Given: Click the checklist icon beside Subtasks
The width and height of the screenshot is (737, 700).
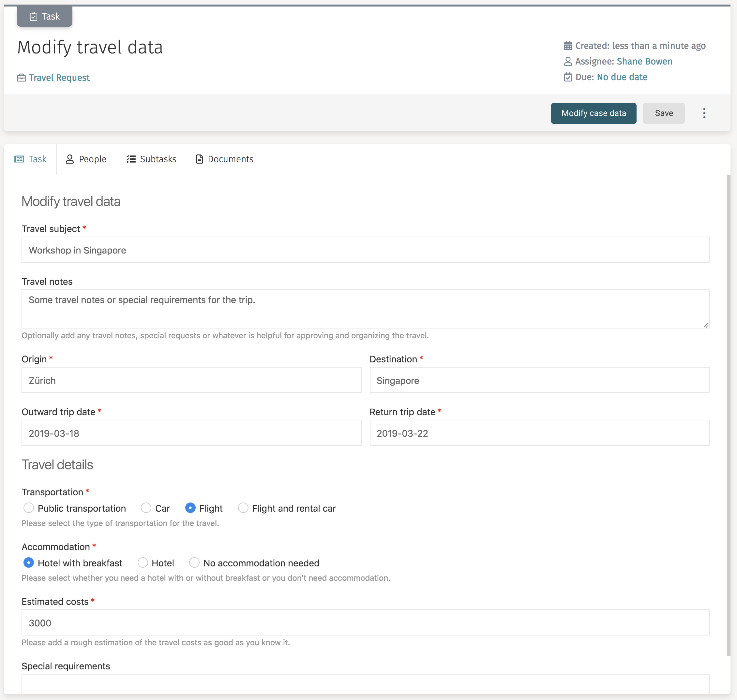Looking at the screenshot, I should [131, 159].
